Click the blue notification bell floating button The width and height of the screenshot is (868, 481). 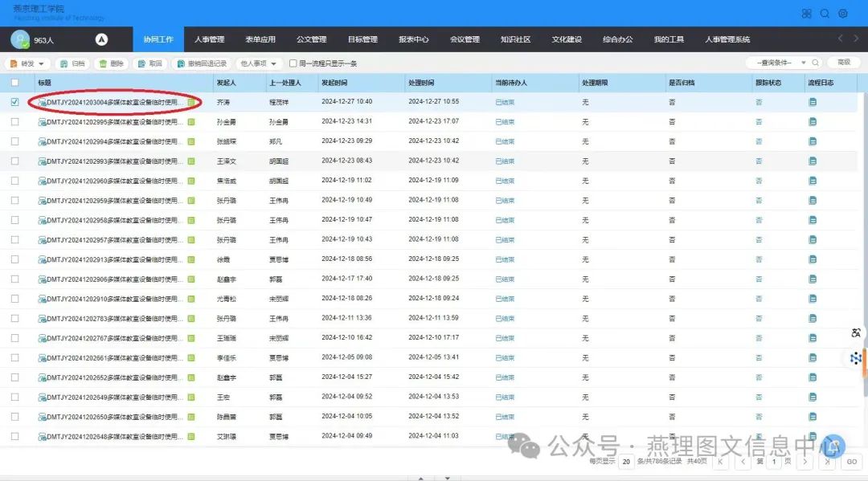coord(835,446)
